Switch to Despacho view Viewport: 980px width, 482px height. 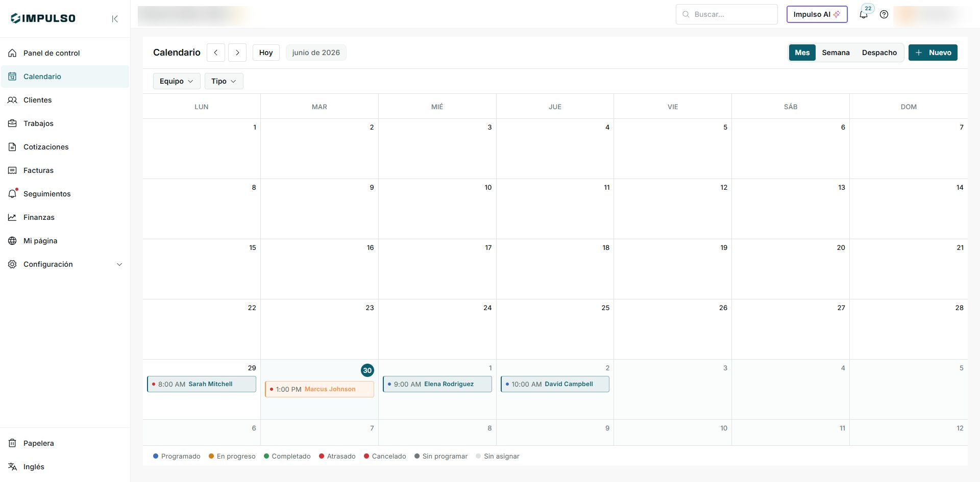(879, 53)
